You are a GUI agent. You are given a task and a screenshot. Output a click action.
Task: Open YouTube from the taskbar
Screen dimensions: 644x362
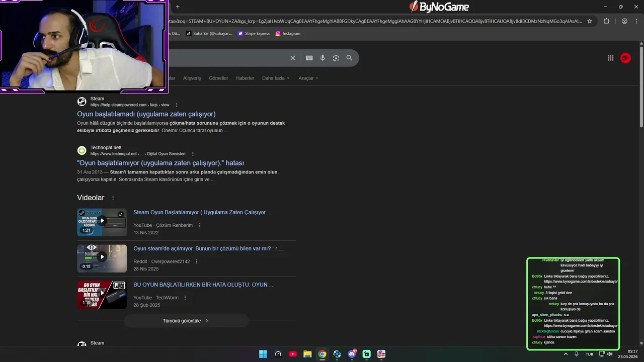point(293,354)
